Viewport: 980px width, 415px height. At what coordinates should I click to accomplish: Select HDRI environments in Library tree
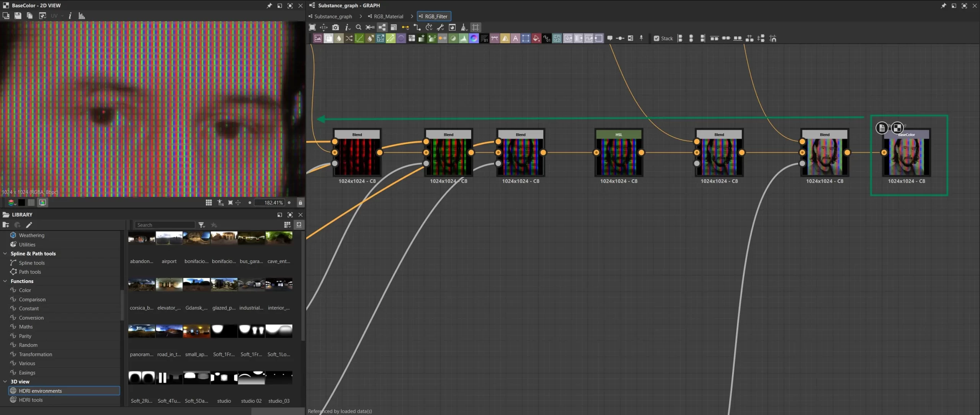pos(64,390)
